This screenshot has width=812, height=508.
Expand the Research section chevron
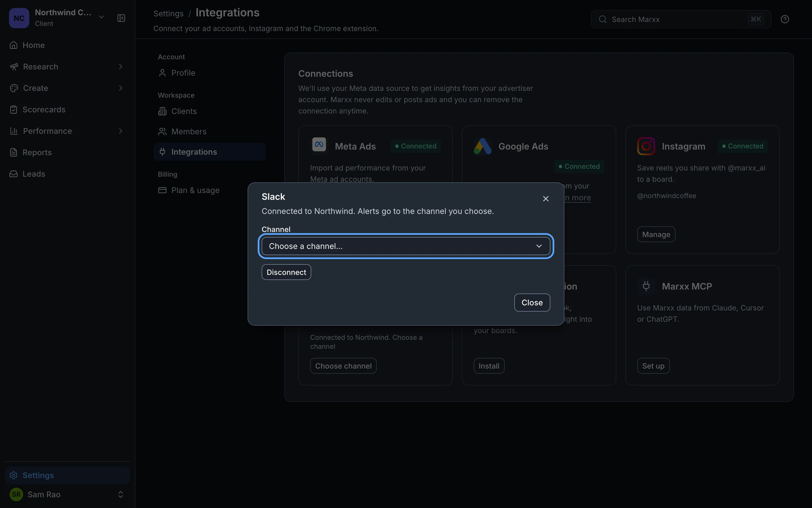coord(120,67)
